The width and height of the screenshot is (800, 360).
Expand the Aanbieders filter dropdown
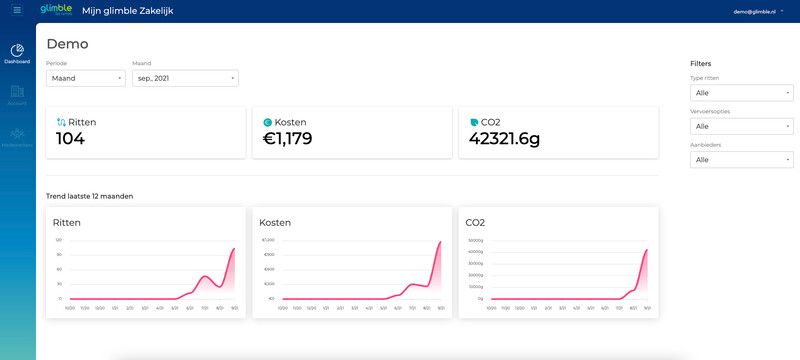741,160
